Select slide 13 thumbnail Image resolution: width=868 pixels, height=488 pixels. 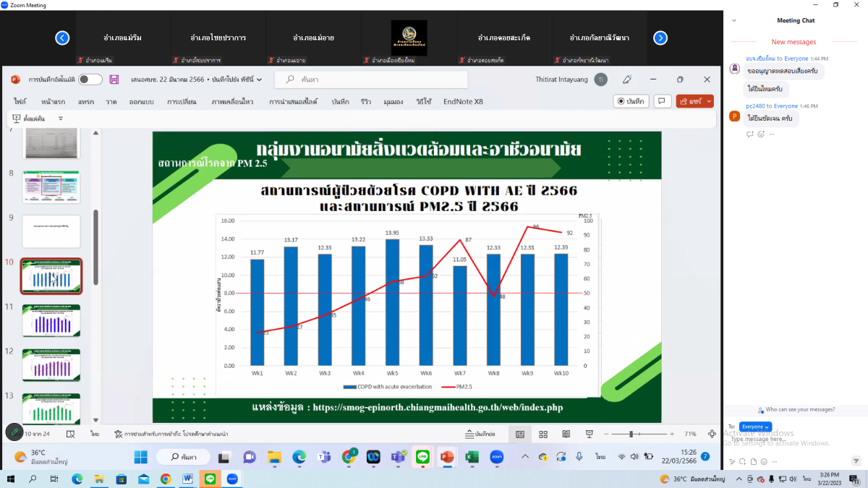click(51, 408)
